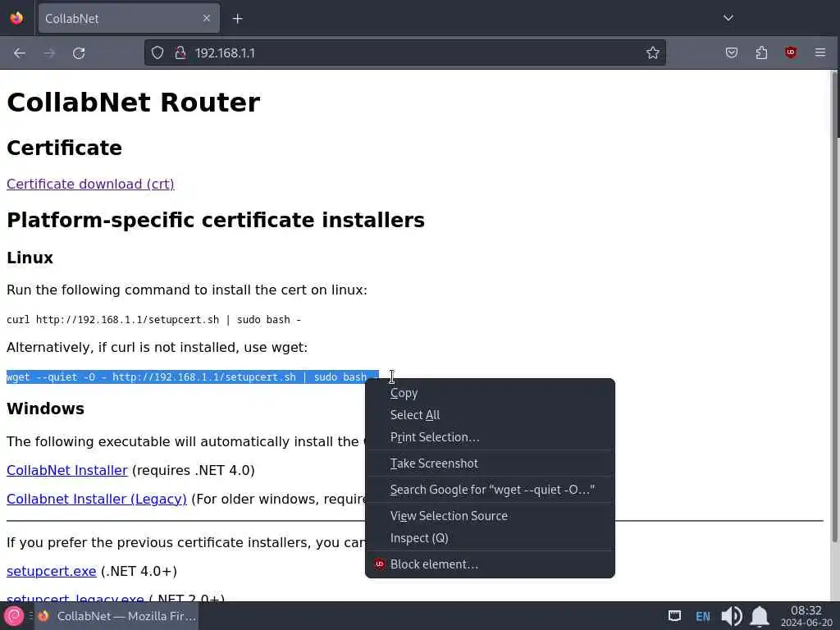
Task: Open the EN keyboard layout indicator
Action: click(703, 616)
